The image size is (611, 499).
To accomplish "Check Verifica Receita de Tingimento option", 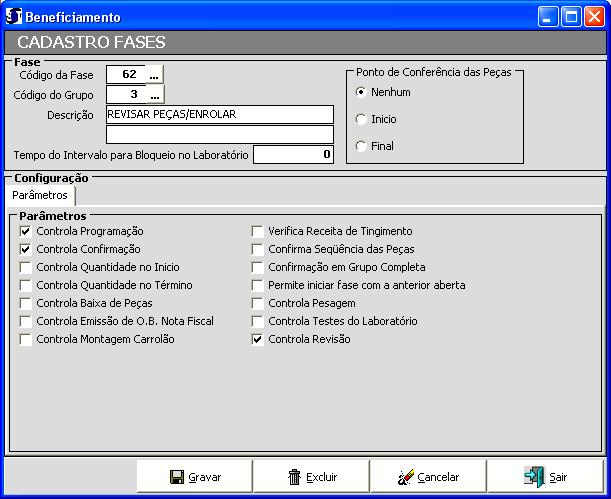I will point(258,231).
